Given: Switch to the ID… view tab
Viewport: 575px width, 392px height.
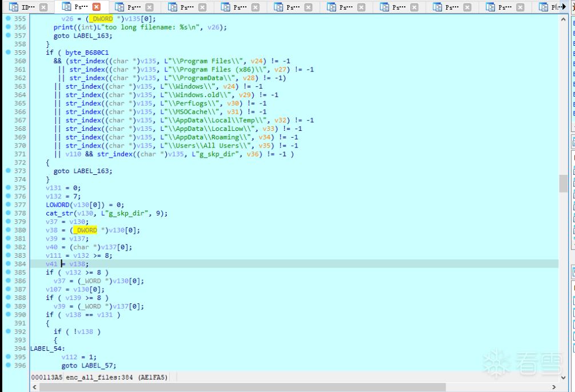Looking at the screenshot, I should click(x=28, y=7).
